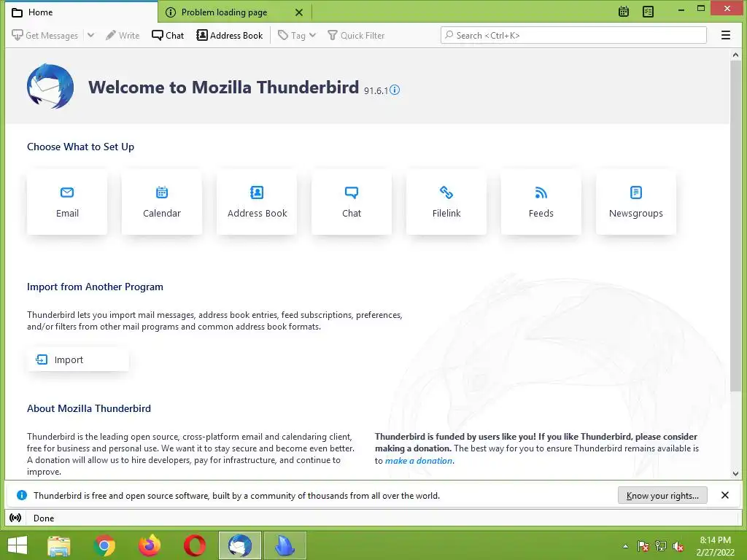Select the Address Book setup card
Screen dimensions: 747x560
257,202
